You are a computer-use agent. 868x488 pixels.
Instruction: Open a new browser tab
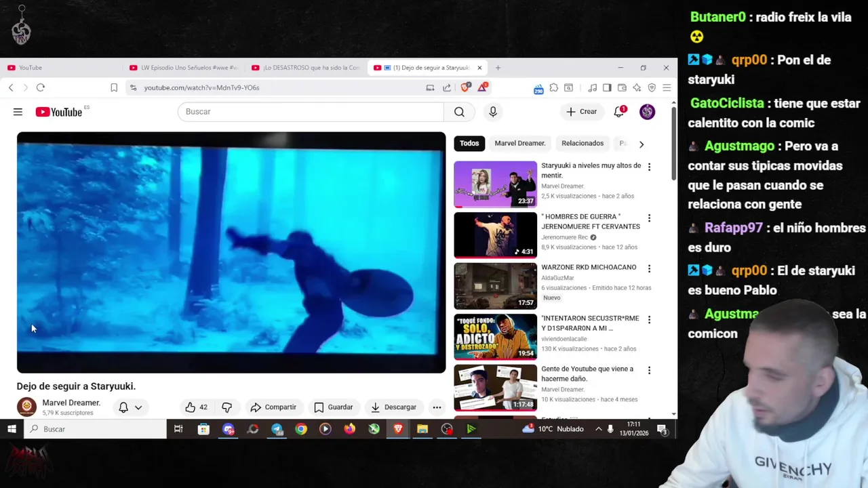point(498,68)
